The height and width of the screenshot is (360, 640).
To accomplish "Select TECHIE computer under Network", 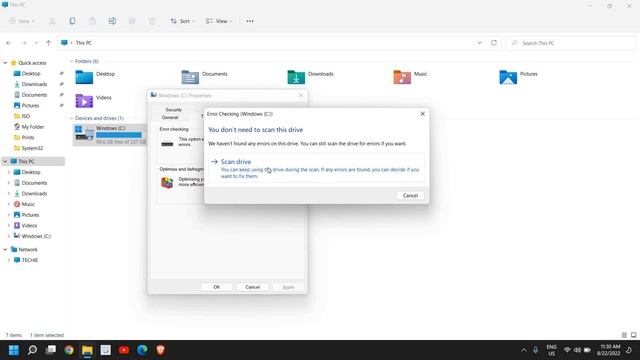I will click(x=29, y=260).
